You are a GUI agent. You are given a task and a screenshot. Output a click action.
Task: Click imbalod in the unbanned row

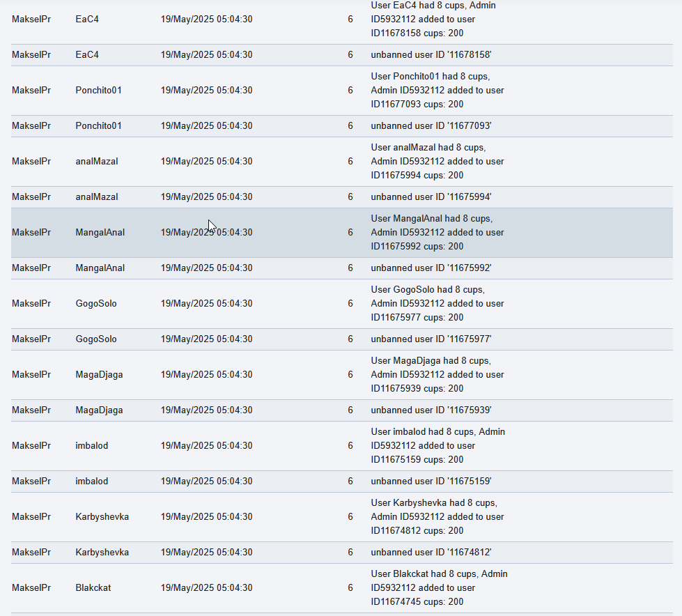point(92,481)
